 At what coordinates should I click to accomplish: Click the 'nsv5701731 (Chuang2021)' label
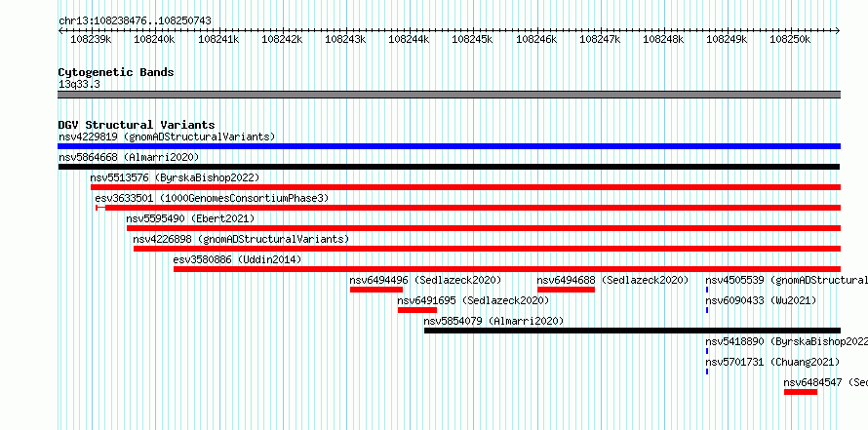pos(772,362)
